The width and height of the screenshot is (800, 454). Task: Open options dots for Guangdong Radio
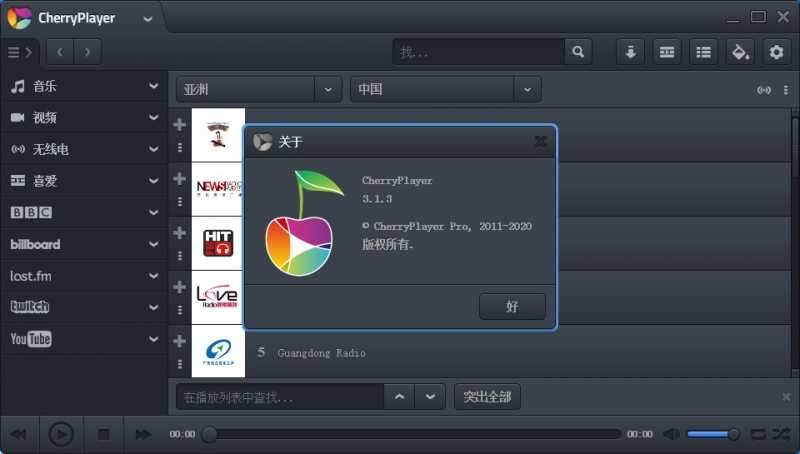pos(180,364)
